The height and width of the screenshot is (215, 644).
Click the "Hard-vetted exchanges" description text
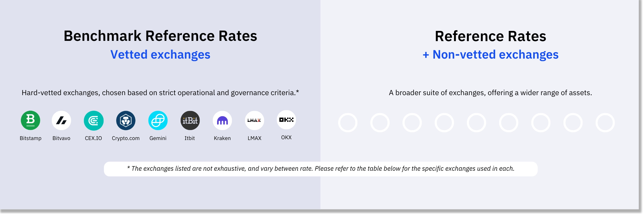pos(160,93)
